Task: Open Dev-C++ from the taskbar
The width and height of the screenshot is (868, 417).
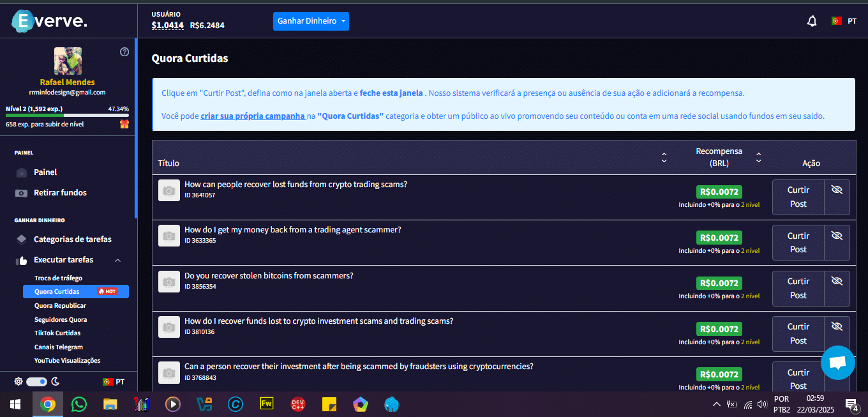Action: [298, 404]
